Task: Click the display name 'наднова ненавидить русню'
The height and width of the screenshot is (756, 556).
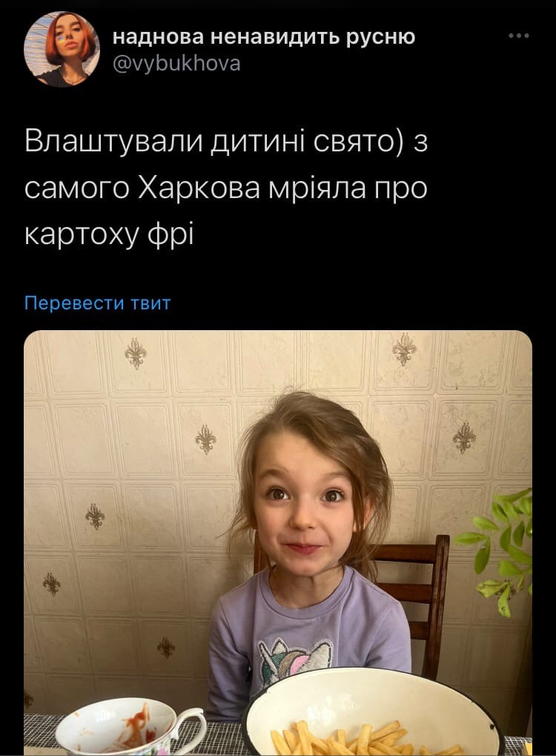Action: point(264,36)
